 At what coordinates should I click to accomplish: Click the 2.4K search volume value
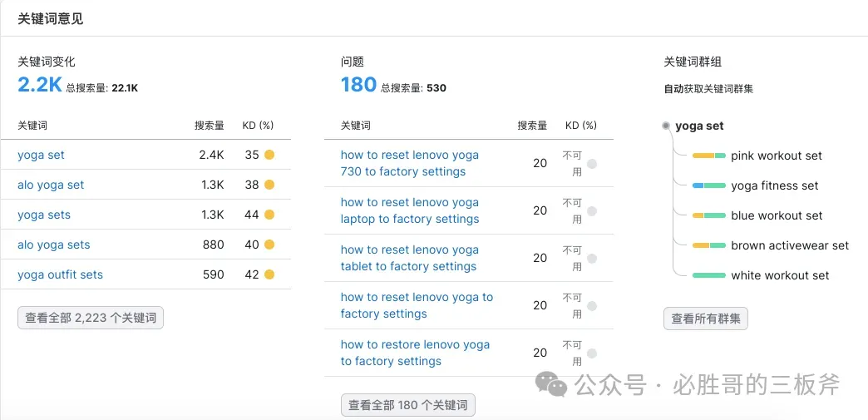tap(211, 156)
